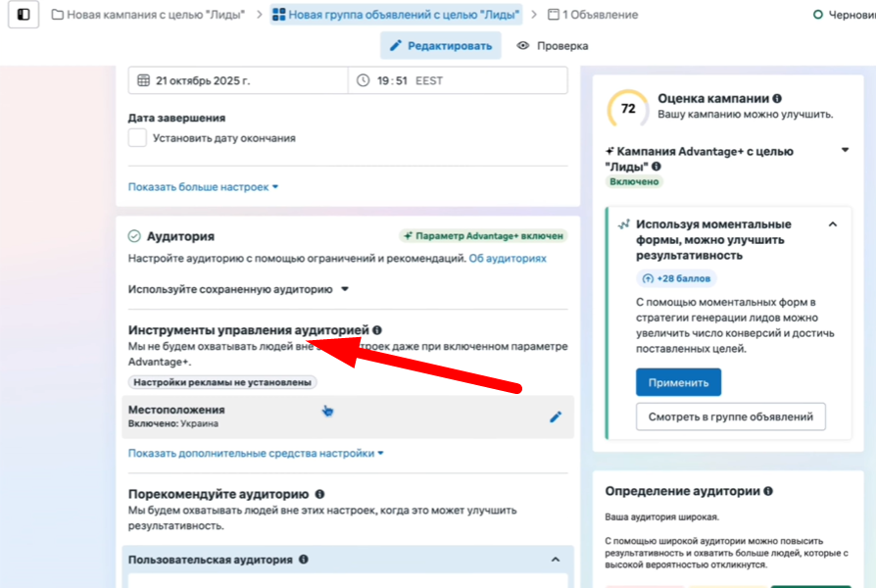The height and width of the screenshot is (588, 876).
Task: Enable the Установить дату окончания checkbox
Action: click(x=136, y=138)
